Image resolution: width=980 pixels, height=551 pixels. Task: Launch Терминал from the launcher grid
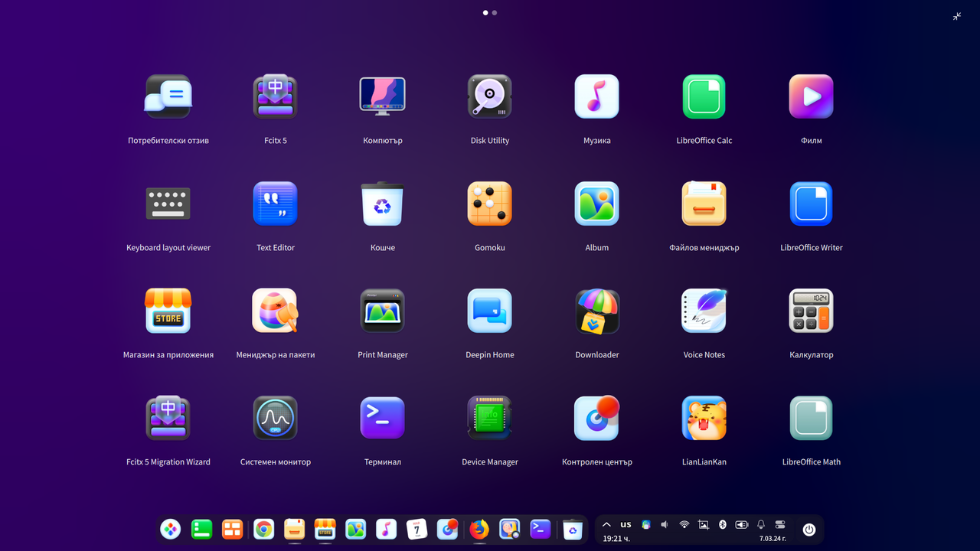pyautogui.click(x=383, y=418)
